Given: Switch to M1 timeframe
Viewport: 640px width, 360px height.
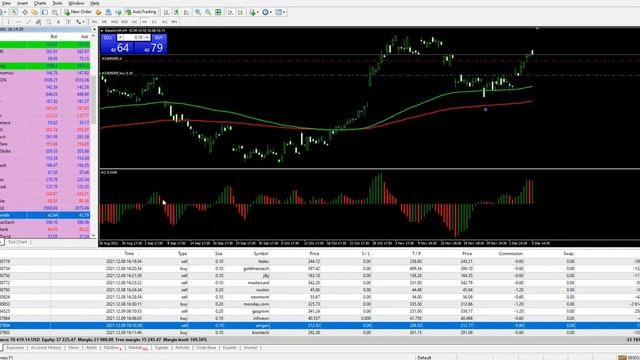Looking at the screenshot, I should coord(94,22).
